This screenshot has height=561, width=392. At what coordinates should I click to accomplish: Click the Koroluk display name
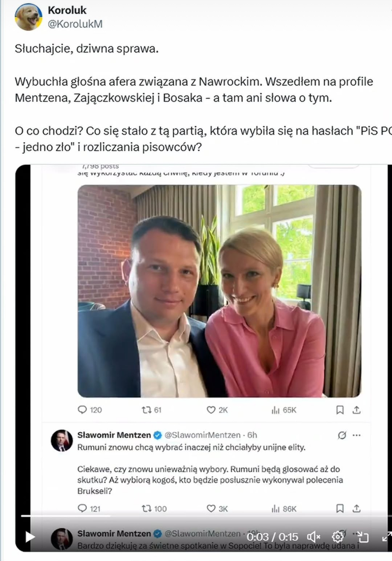click(67, 10)
